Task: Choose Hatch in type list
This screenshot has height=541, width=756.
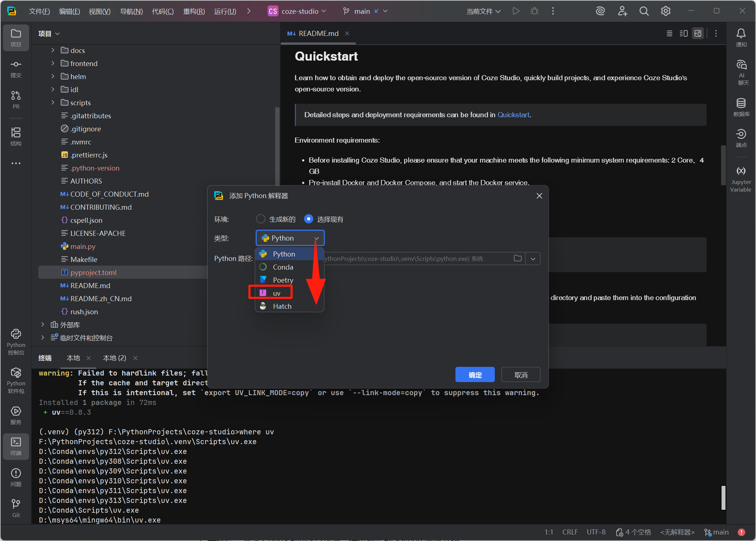Action: (289, 306)
